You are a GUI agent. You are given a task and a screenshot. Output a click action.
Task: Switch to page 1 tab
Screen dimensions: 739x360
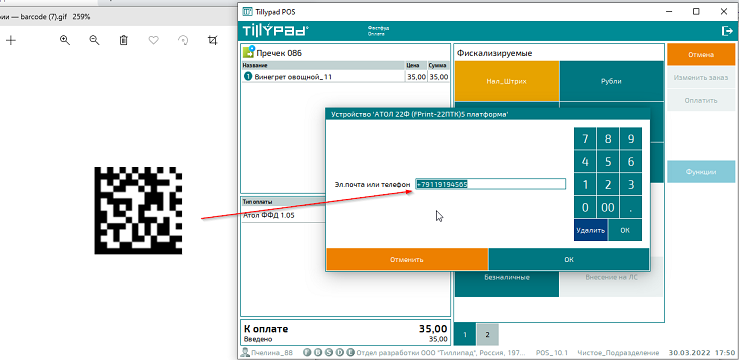(465, 335)
